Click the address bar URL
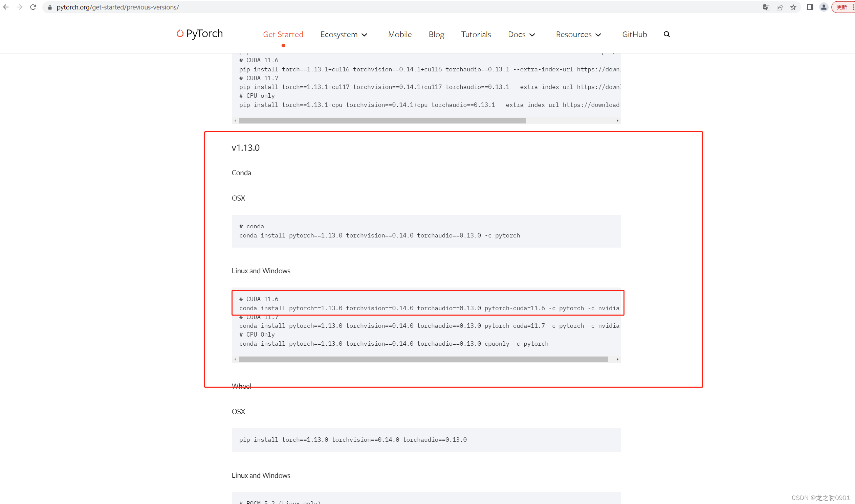855x504 pixels. [117, 7]
